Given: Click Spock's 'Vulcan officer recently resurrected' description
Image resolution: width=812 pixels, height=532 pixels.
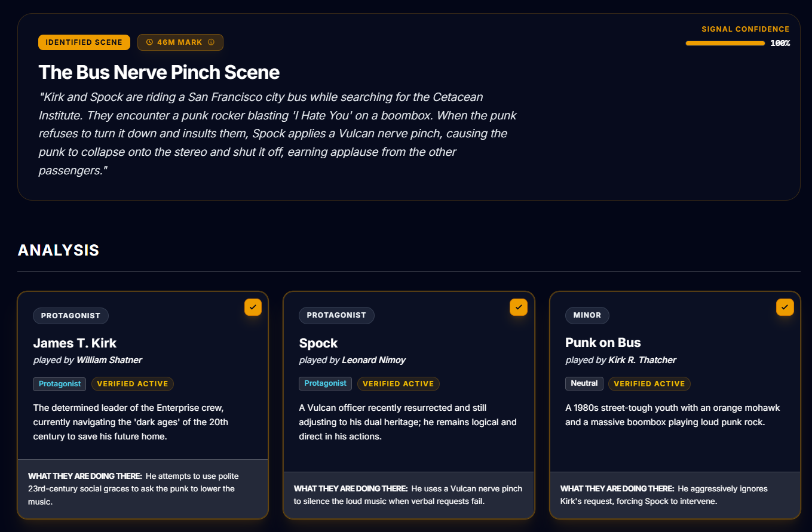Looking at the screenshot, I should click(407, 422).
